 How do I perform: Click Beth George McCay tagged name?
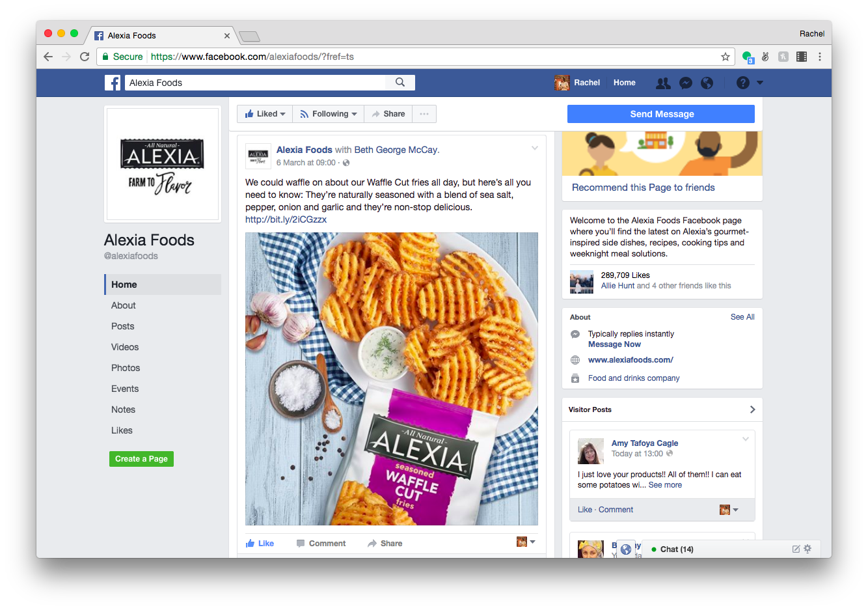click(x=396, y=150)
